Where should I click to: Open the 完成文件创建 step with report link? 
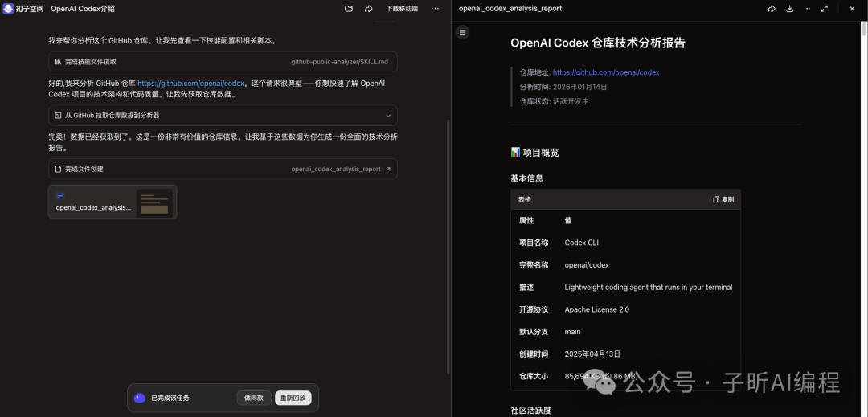(223, 170)
